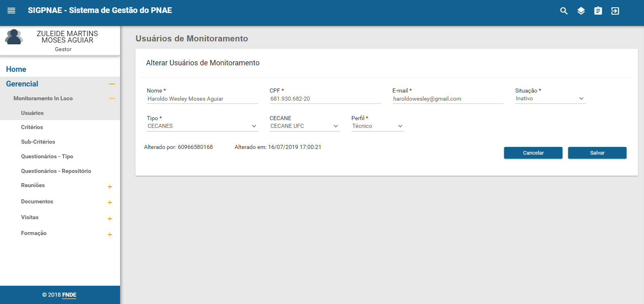This screenshot has height=304, width=644.
Task: Click the logout exit icon
Action: [615, 11]
